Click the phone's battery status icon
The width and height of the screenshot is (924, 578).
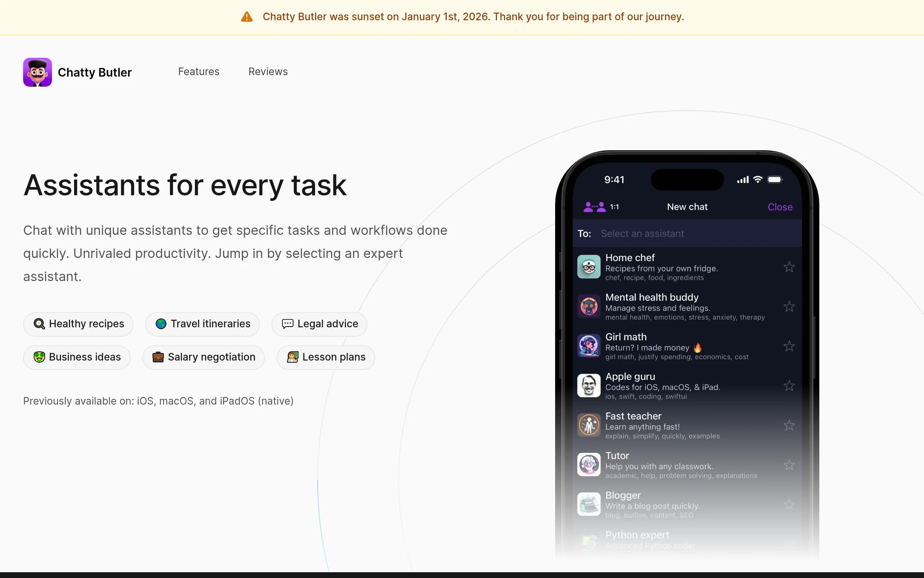pos(775,180)
